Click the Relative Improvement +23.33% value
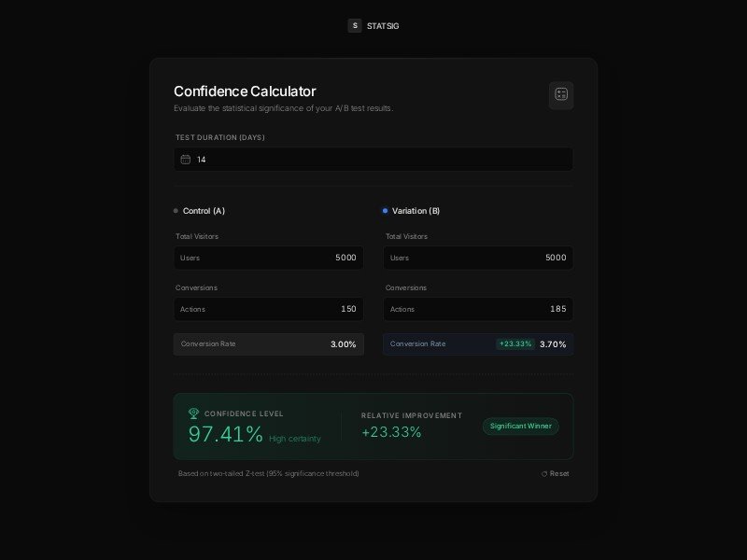Viewport: 747px width, 560px height. 391,432
